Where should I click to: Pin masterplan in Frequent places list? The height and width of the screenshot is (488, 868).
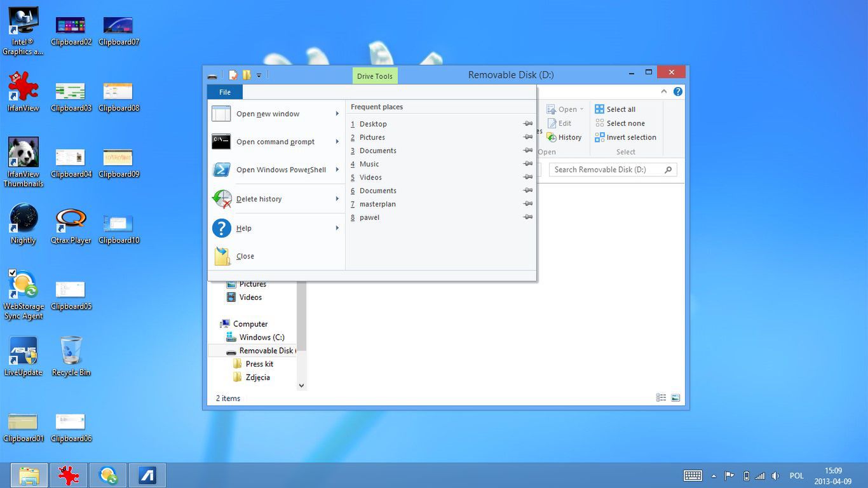click(527, 204)
